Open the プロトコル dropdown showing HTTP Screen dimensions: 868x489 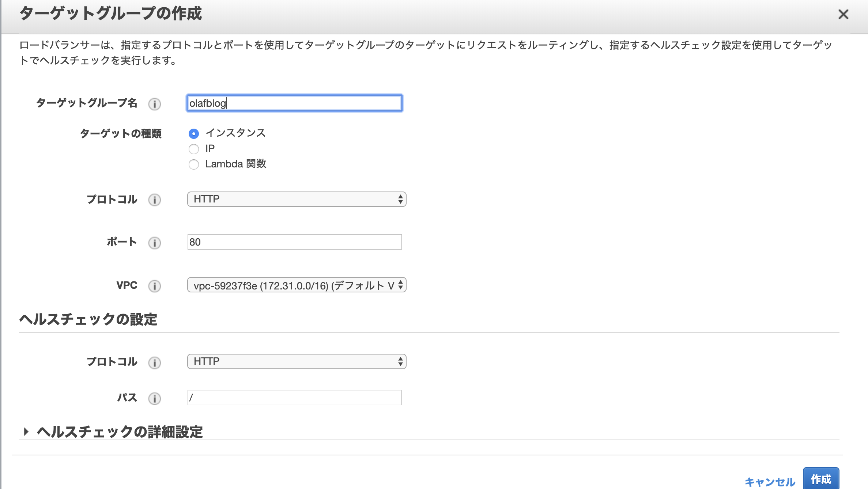coord(296,199)
